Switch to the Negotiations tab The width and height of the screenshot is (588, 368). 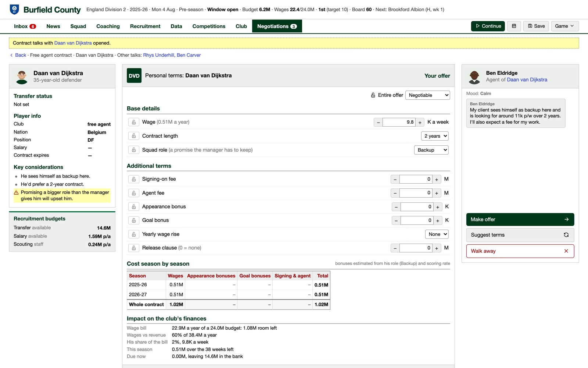coord(277,26)
